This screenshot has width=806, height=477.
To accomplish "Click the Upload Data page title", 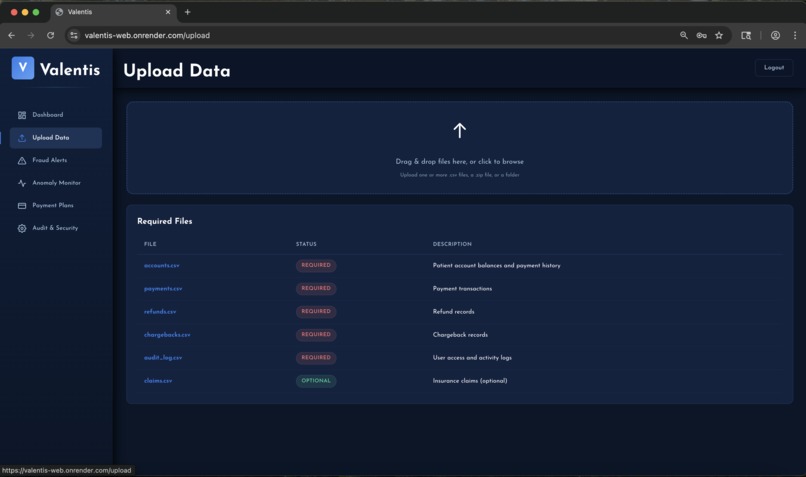I will click(177, 70).
